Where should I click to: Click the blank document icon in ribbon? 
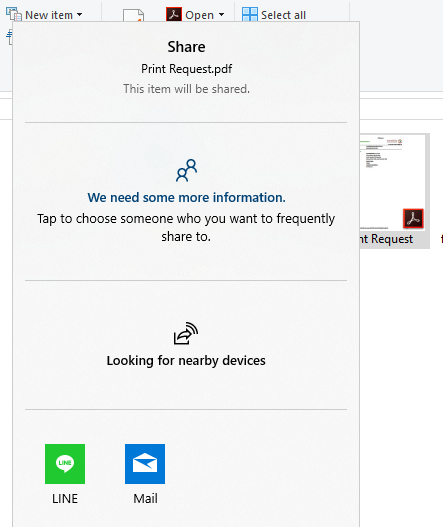[133, 15]
